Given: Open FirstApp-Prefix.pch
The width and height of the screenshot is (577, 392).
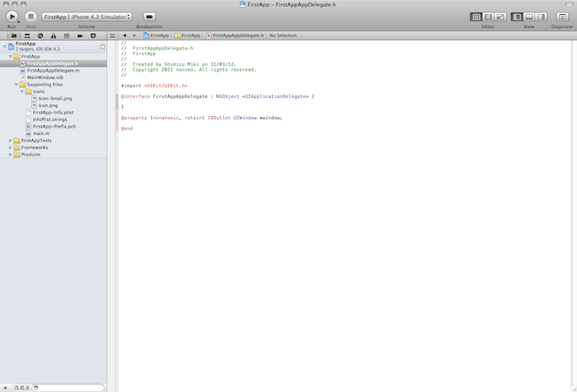Looking at the screenshot, I should (x=54, y=127).
